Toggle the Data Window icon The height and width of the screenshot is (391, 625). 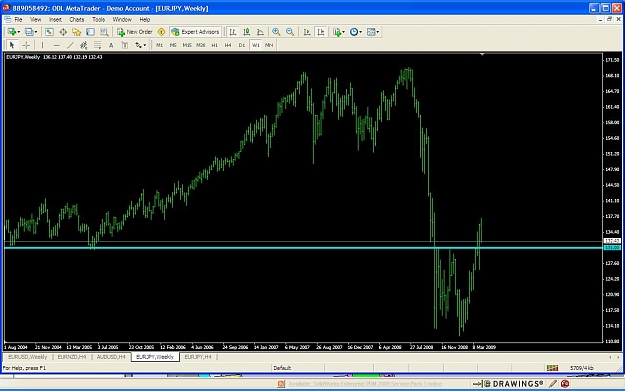(63, 32)
